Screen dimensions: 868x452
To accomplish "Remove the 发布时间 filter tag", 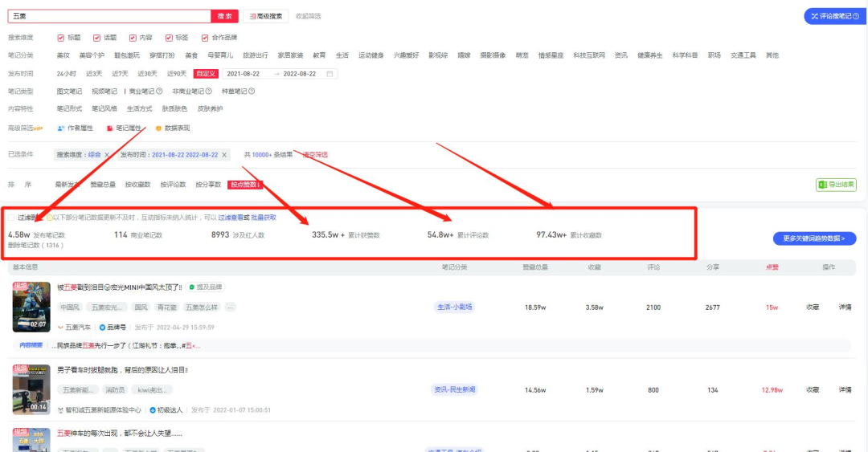I will click(x=224, y=155).
